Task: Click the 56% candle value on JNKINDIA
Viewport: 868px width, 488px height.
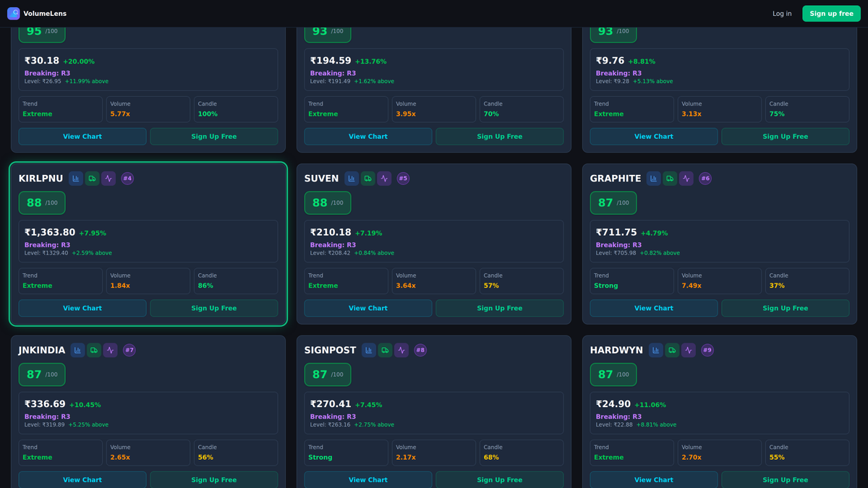Action: (205, 457)
